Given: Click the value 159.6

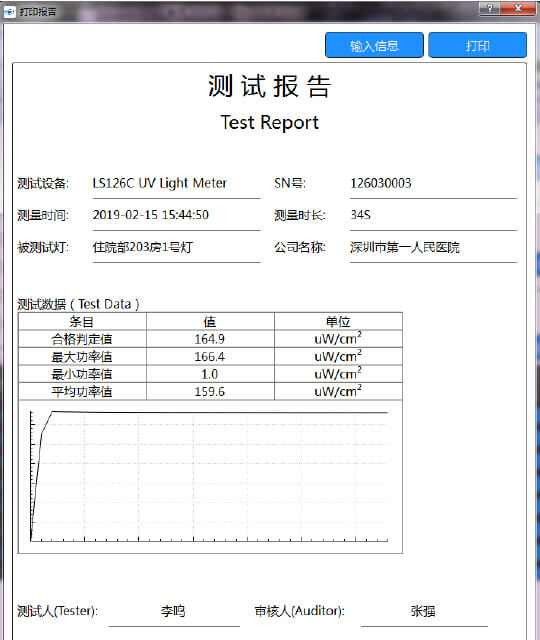Looking at the screenshot, I should 209,391.
